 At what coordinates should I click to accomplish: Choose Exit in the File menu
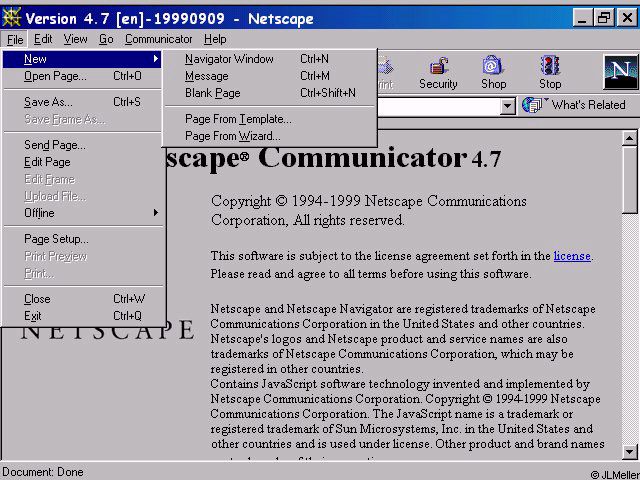click(82, 316)
